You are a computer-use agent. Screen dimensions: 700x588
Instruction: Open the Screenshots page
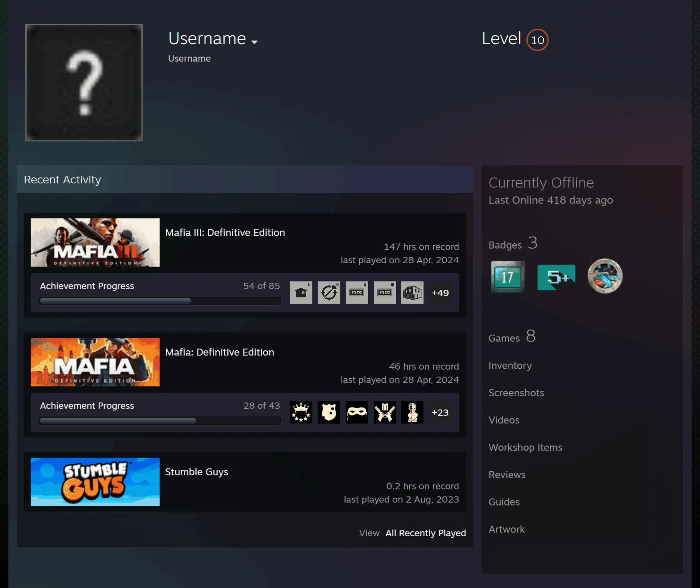(516, 393)
